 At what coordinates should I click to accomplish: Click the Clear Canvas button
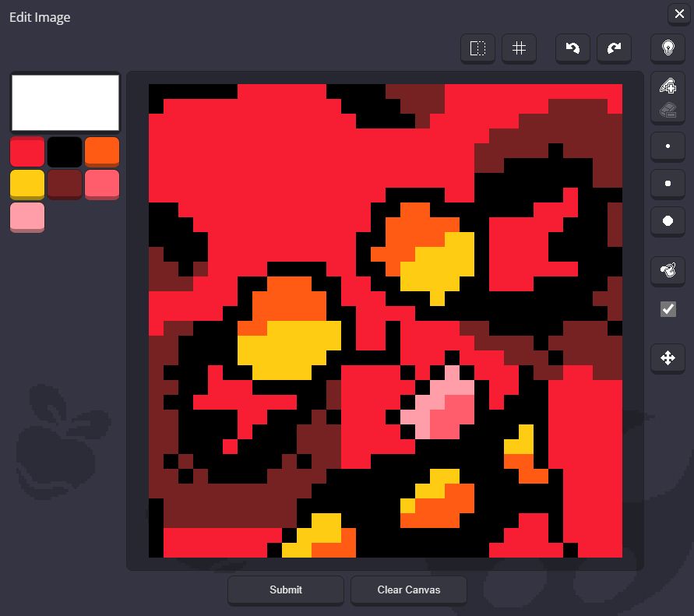408,590
